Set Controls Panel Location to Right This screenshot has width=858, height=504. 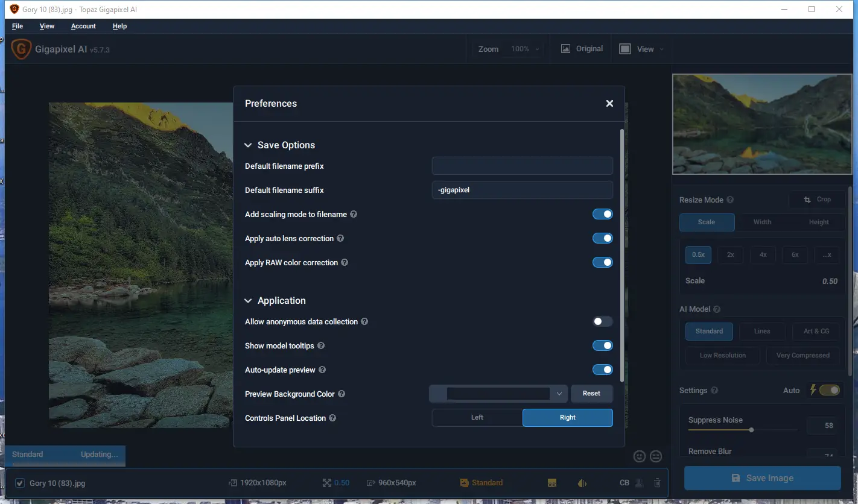pyautogui.click(x=568, y=418)
